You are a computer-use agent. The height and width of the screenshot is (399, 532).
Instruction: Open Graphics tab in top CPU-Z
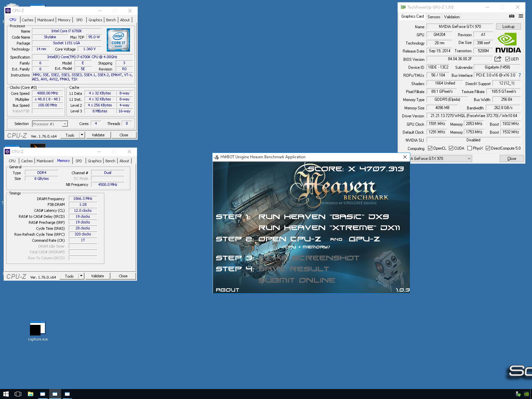tap(95, 20)
